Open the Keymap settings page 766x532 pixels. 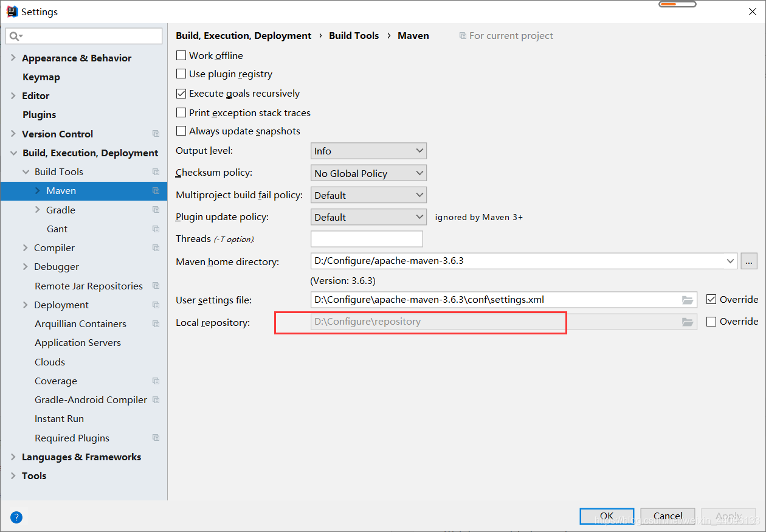(x=41, y=77)
